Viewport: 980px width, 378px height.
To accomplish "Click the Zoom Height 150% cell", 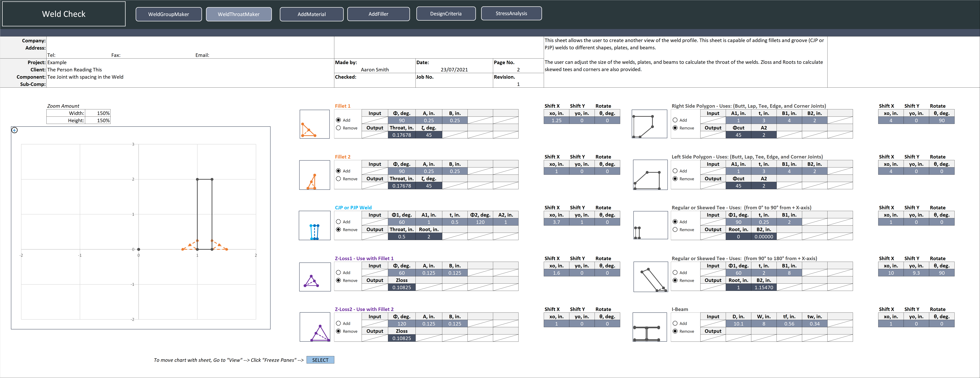I will [x=98, y=121].
